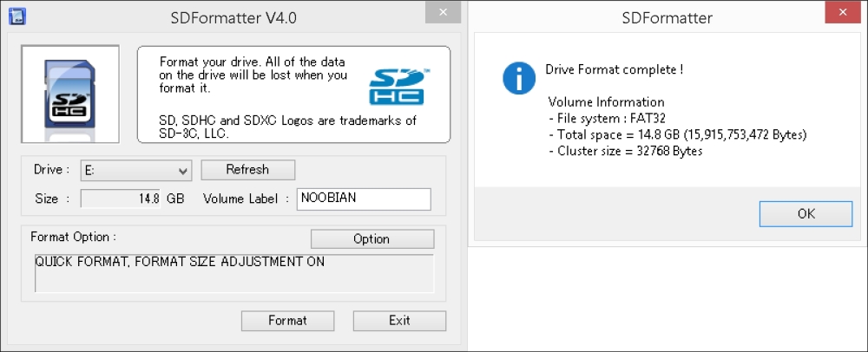
Task: Click the Refresh button
Action: (x=247, y=170)
